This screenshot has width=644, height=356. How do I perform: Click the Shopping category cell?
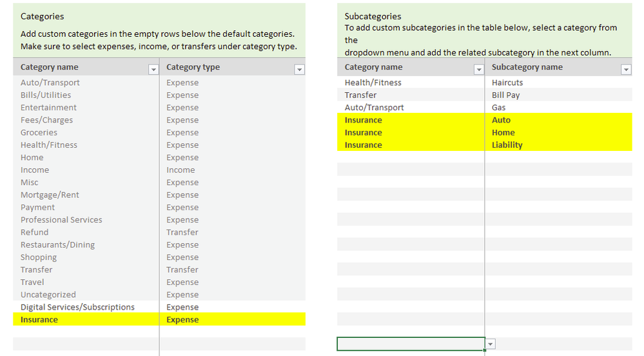[x=86, y=257]
